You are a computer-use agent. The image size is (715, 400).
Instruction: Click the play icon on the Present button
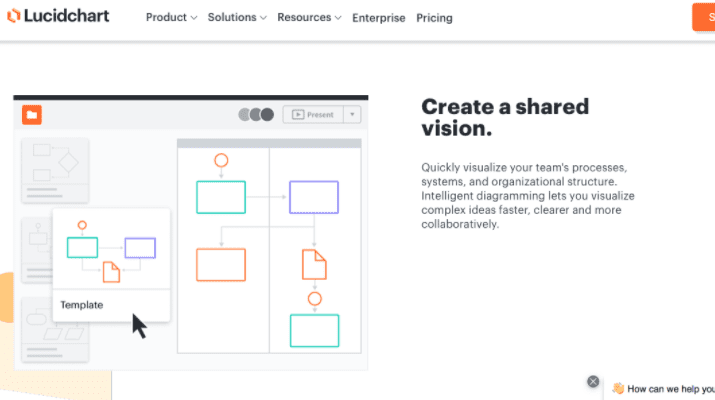[x=298, y=114]
